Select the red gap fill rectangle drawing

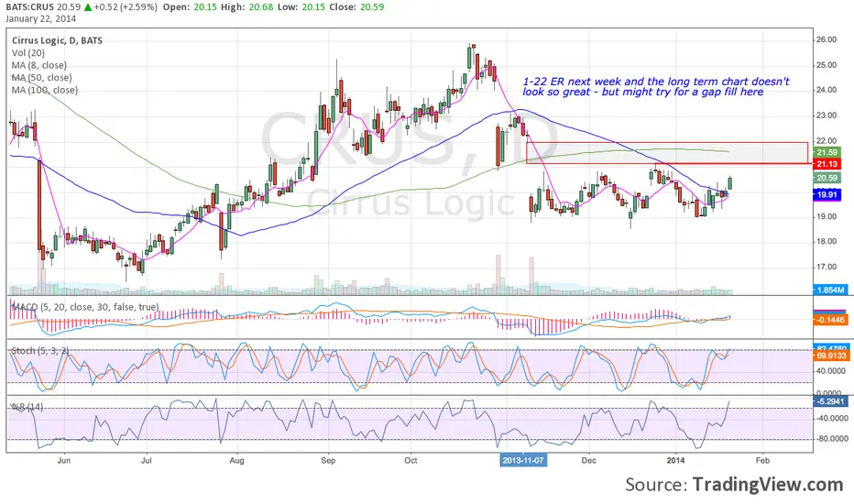pyautogui.click(x=667, y=153)
